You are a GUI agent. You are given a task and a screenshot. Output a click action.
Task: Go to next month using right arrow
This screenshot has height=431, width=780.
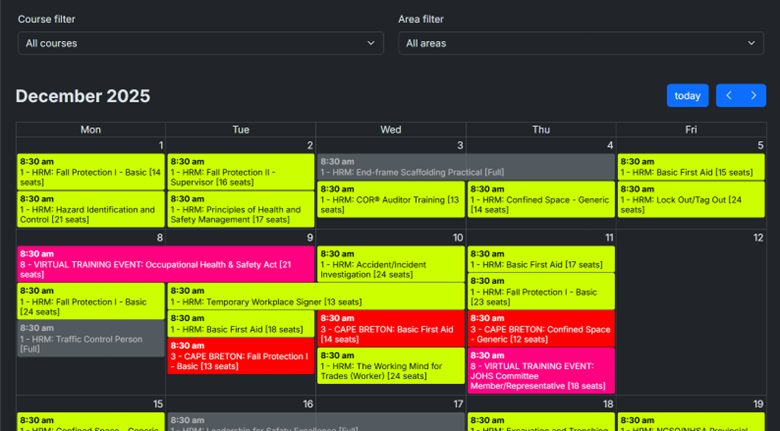(753, 95)
